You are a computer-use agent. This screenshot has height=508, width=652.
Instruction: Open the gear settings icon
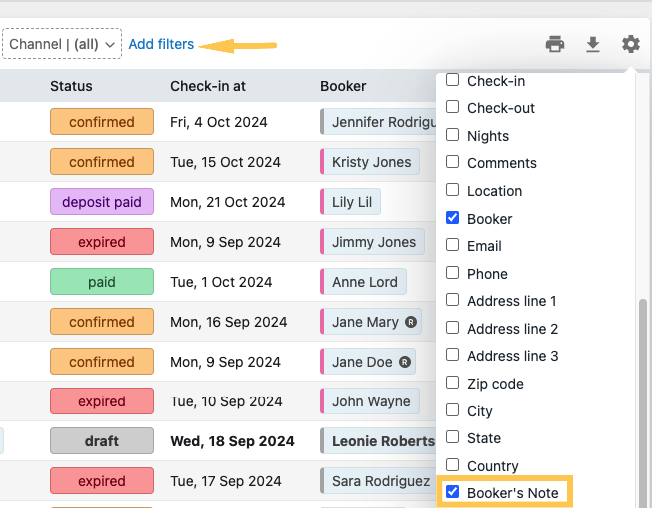pyautogui.click(x=630, y=44)
